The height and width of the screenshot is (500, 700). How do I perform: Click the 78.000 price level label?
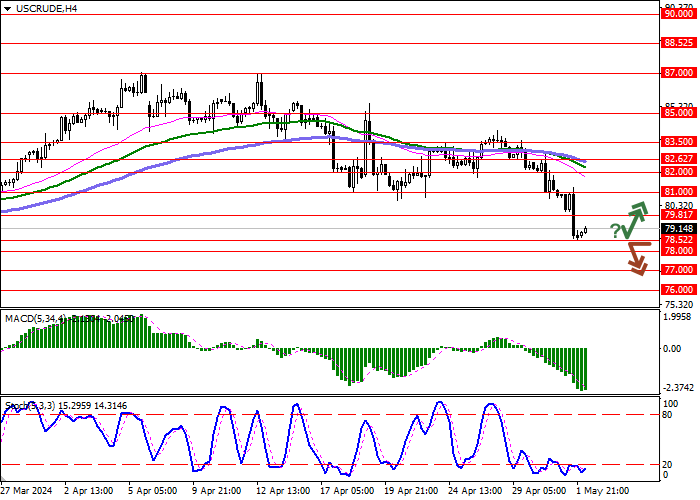pyautogui.click(x=679, y=251)
